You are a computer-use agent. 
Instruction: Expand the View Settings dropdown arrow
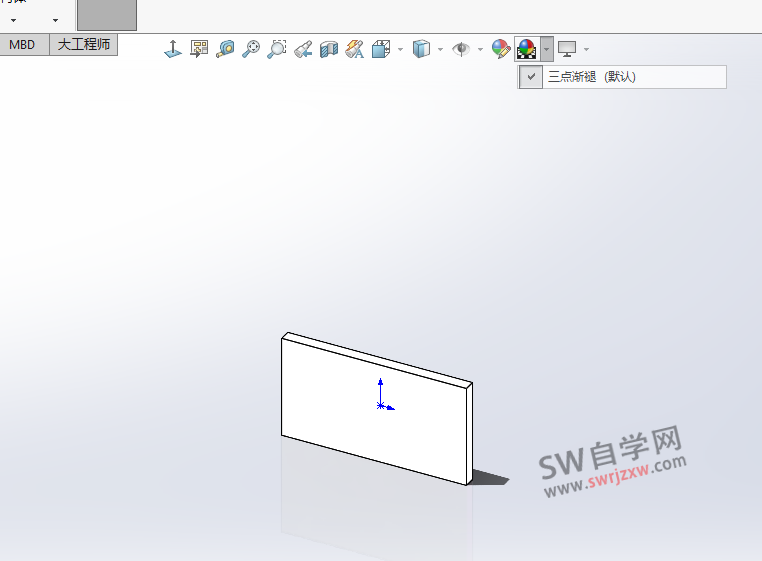click(587, 50)
